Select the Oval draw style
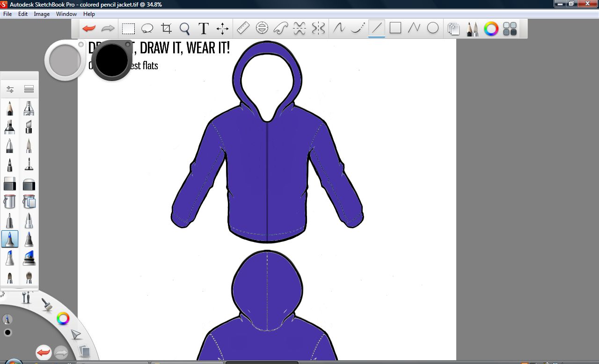 pyautogui.click(x=433, y=28)
